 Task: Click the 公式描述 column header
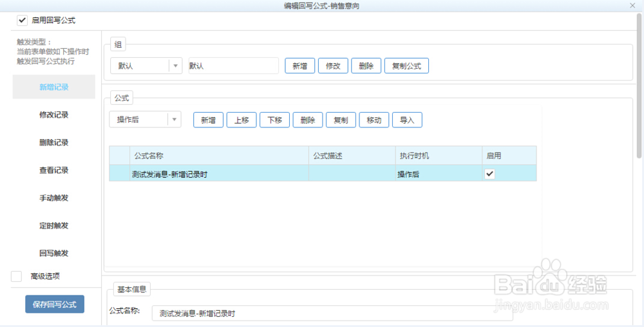(x=352, y=156)
